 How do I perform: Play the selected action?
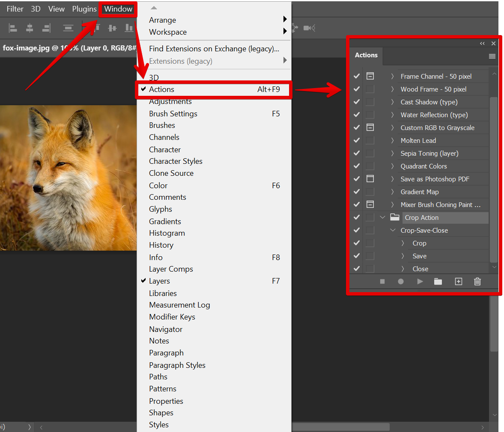(x=420, y=281)
